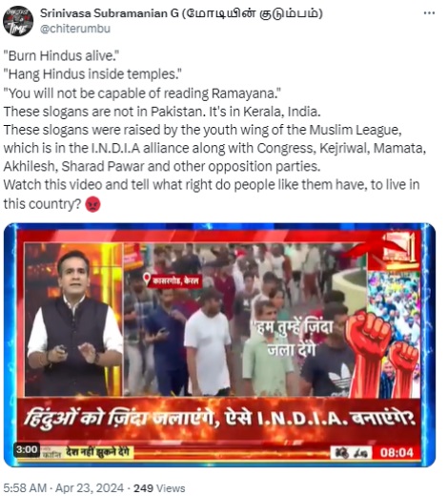Viewport: 448px width, 496px height.
Task: Click the white Hindi caption over crowd
Action: coord(291,340)
